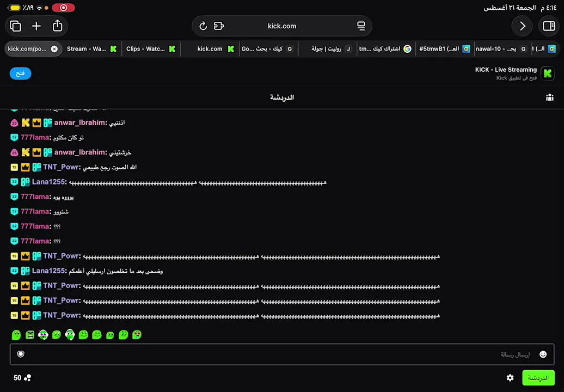Tap the OG badge beside Lana1255 وضحى message
The image size is (564, 392).
[25, 271]
